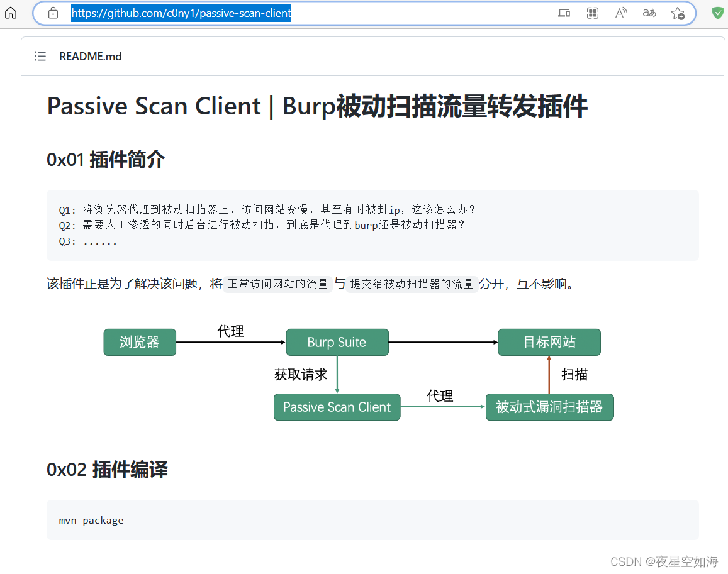Click the Q1 line in the code block
The image size is (728, 574).
tap(267, 210)
